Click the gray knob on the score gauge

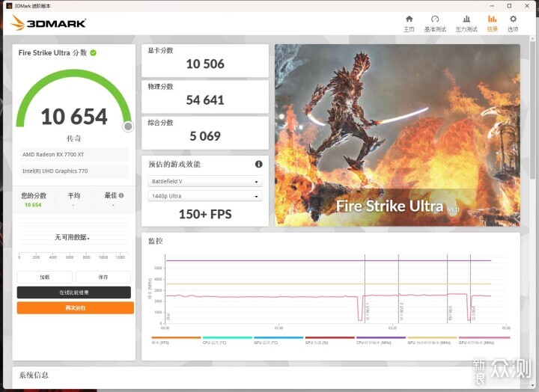pos(128,126)
